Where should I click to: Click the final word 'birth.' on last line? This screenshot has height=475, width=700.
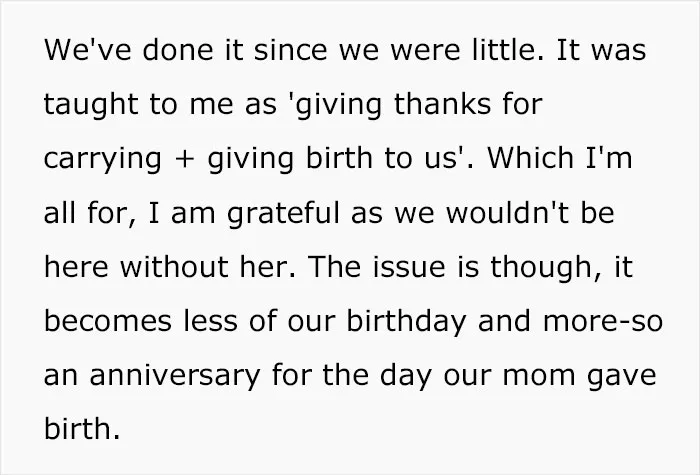pos(82,428)
